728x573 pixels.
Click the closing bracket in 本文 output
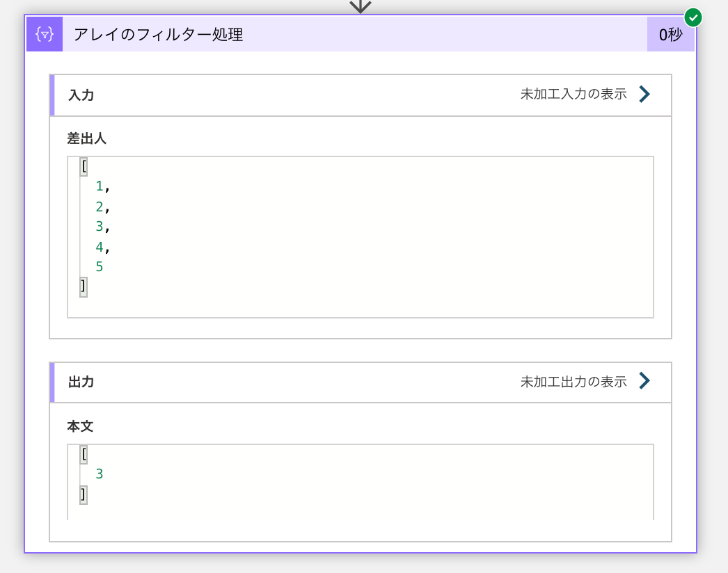point(84,494)
